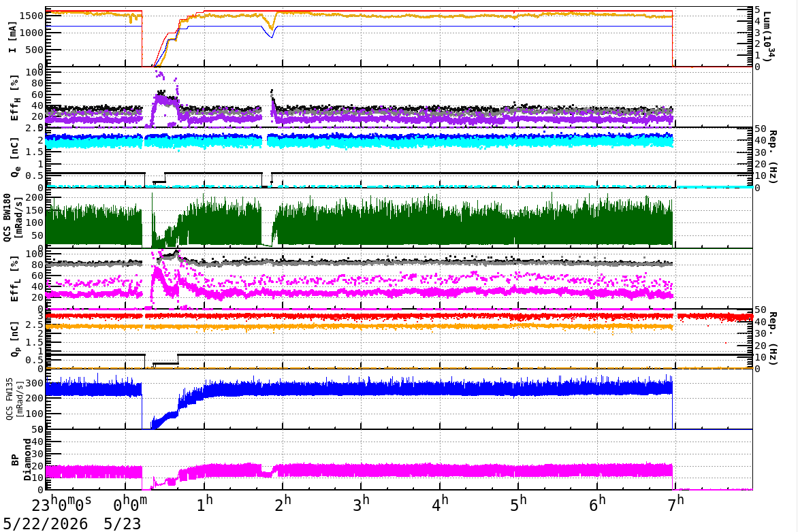Click the "BP Diamond" axis label

pyautogui.click(x=20, y=460)
